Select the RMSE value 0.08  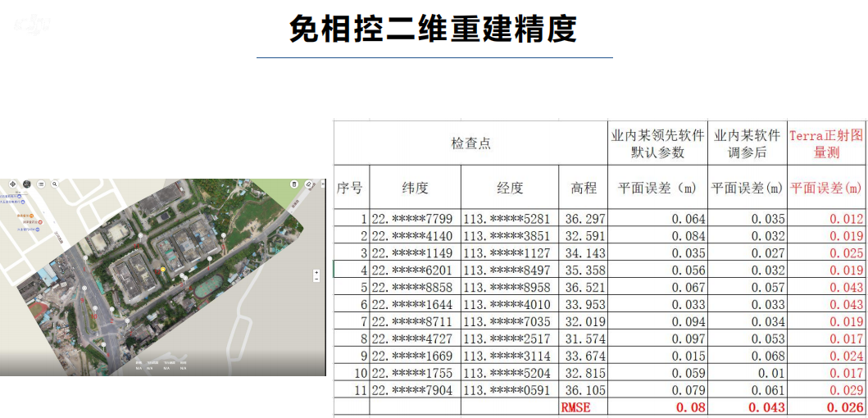tap(657, 407)
